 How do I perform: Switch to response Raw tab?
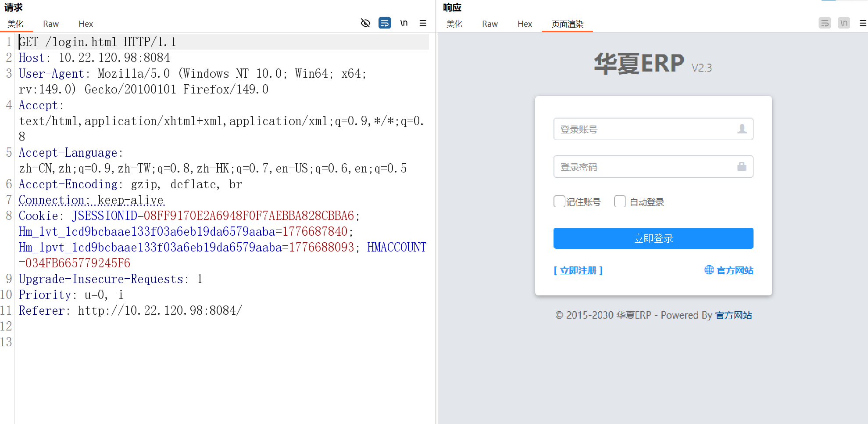coord(490,24)
